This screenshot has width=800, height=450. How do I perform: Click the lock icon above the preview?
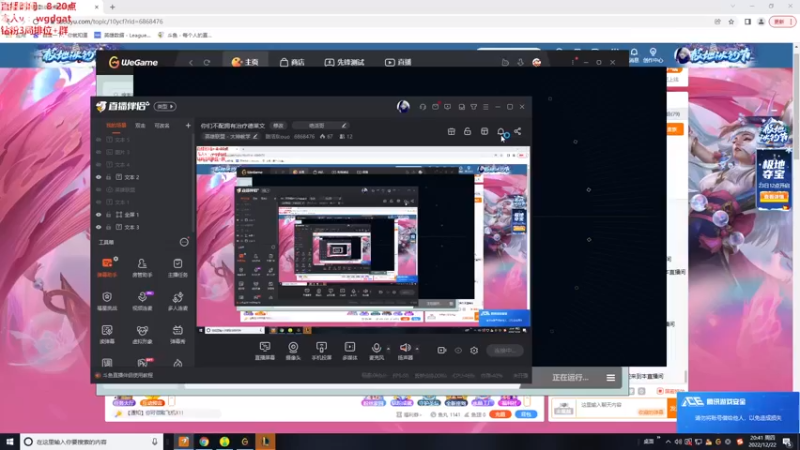[x=467, y=132]
